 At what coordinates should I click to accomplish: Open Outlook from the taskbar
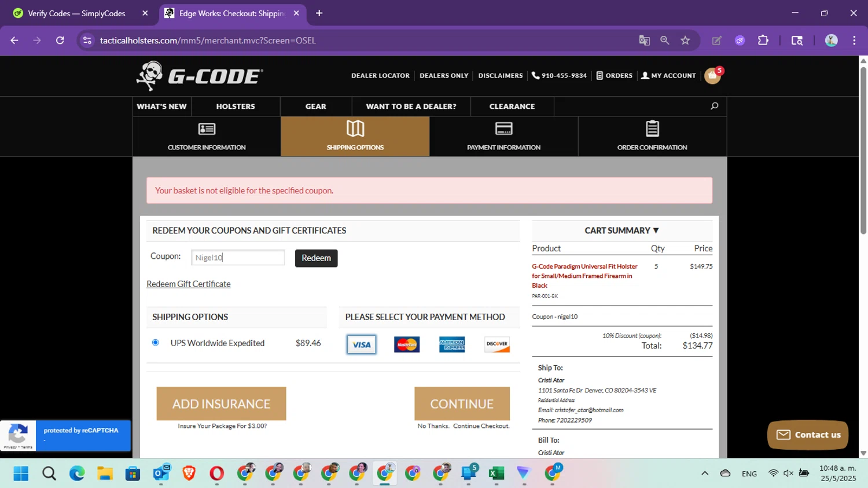tap(161, 474)
